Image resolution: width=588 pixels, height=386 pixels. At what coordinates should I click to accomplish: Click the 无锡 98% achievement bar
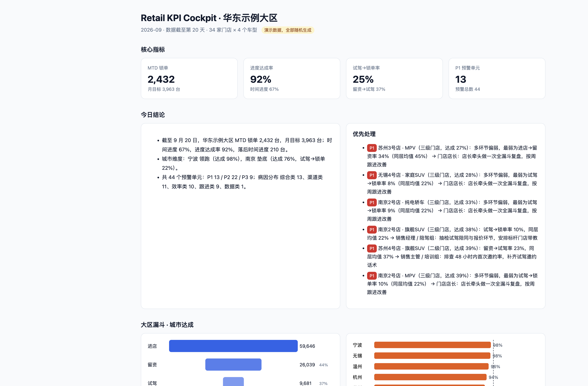click(x=432, y=356)
